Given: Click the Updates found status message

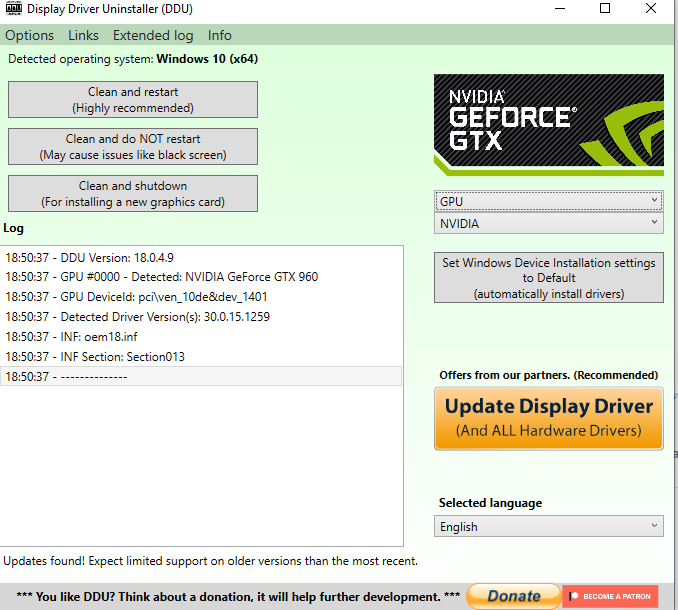Looking at the screenshot, I should point(211,561).
